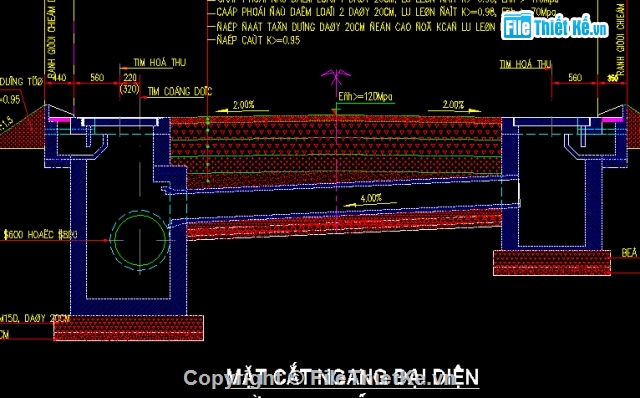Click the magenta road centerline symbol

[336, 79]
